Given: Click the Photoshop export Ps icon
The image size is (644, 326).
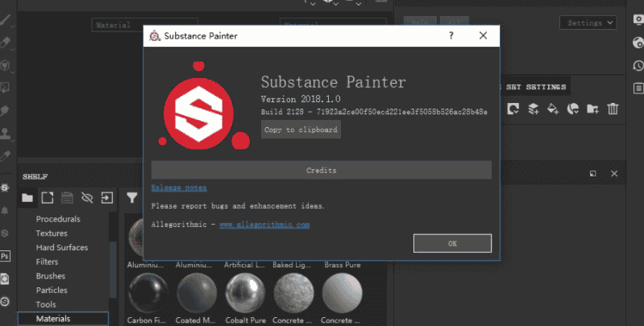Looking at the screenshot, I should click(x=5, y=256).
